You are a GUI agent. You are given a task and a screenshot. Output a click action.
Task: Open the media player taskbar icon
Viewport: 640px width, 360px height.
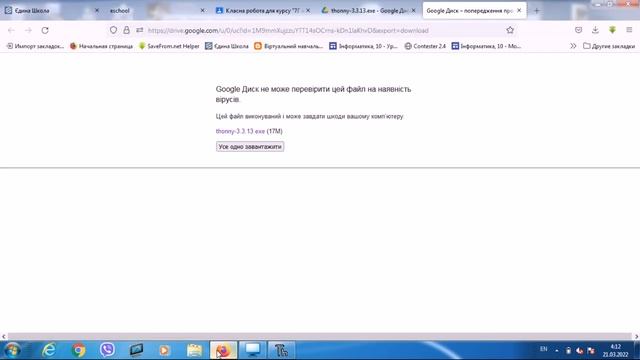click(x=165, y=350)
